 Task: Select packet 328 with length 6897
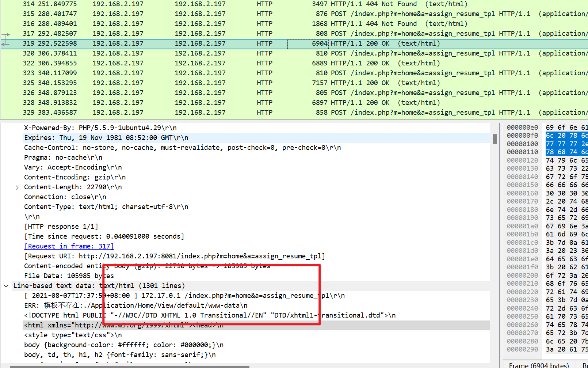(294, 103)
